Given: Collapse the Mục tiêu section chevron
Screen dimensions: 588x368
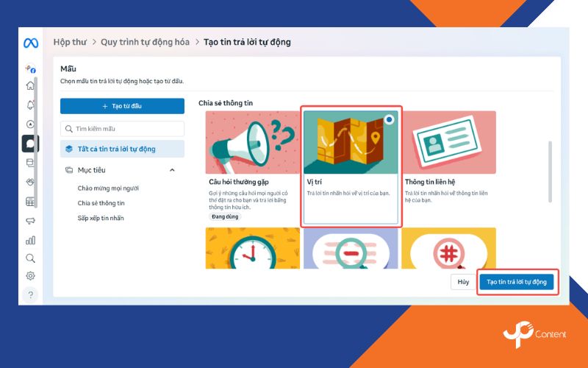Looking at the screenshot, I should (x=172, y=170).
